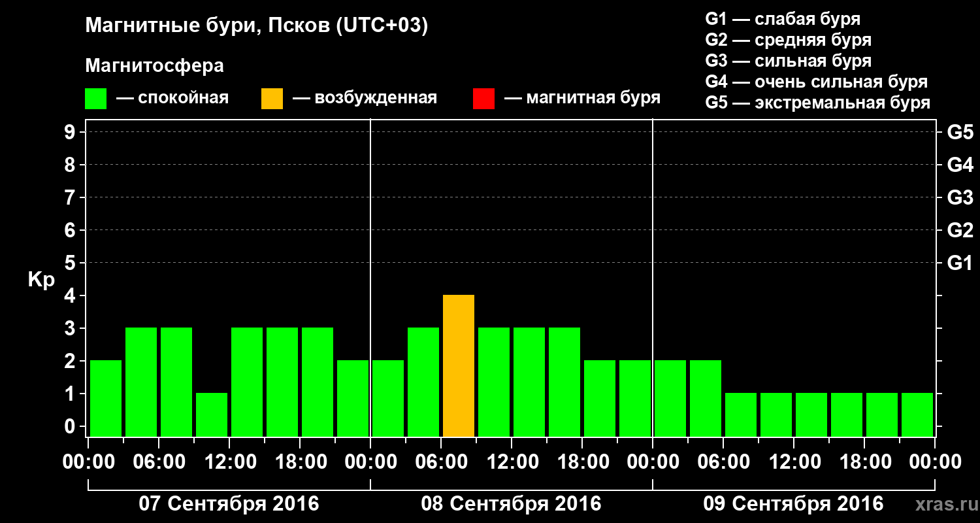Click the Магнитосфера heading
980x523 pixels.
pyautogui.click(x=154, y=66)
